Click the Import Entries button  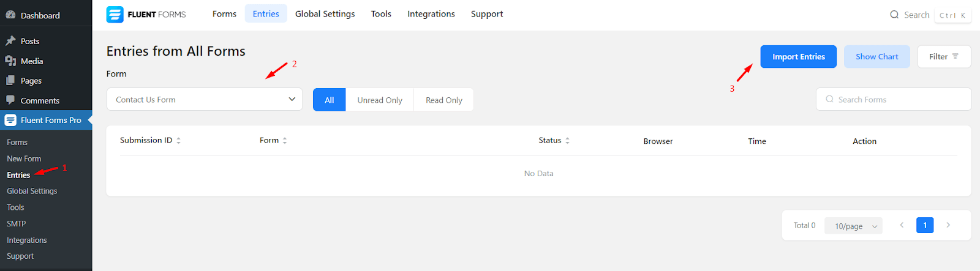point(798,57)
